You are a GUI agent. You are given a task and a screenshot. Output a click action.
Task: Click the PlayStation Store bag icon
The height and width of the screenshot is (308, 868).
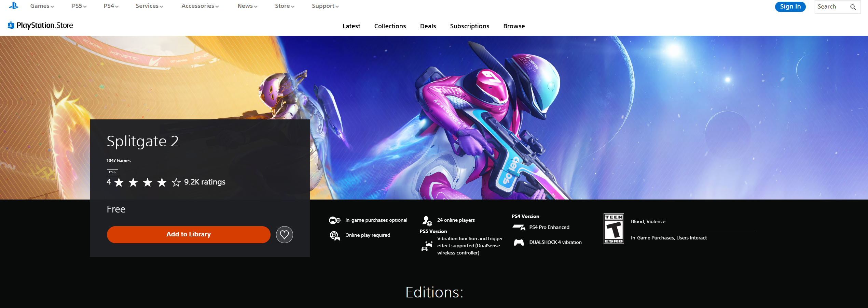tap(11, 25)
